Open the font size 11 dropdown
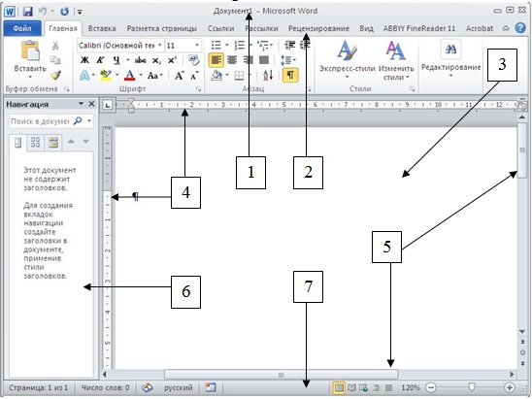The height and width of the screenshot is (399, 532). tap(183, 45)
